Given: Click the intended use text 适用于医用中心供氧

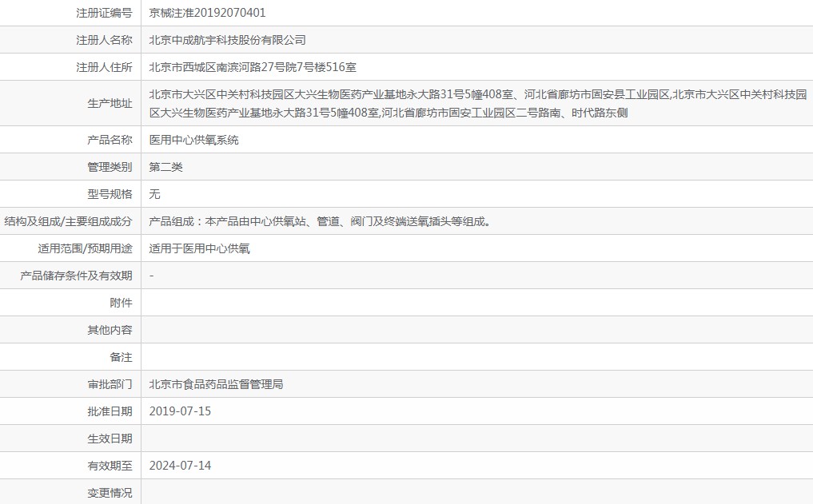Looking at the screenshot, I should pyautogui.click(x=200, y=248).
